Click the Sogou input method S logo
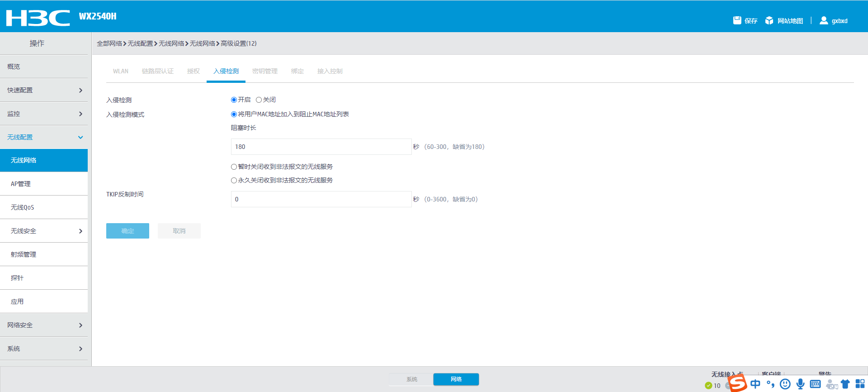 coord(738,383)
